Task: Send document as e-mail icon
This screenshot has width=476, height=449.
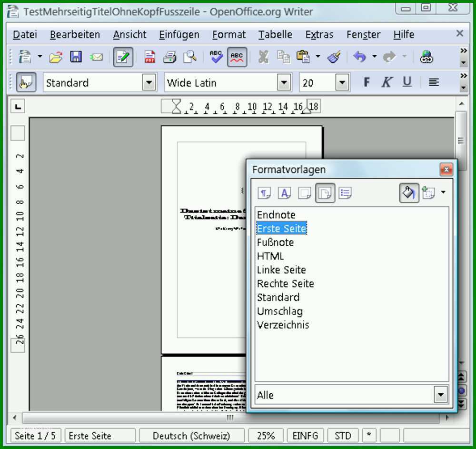Action: (96, 57)
